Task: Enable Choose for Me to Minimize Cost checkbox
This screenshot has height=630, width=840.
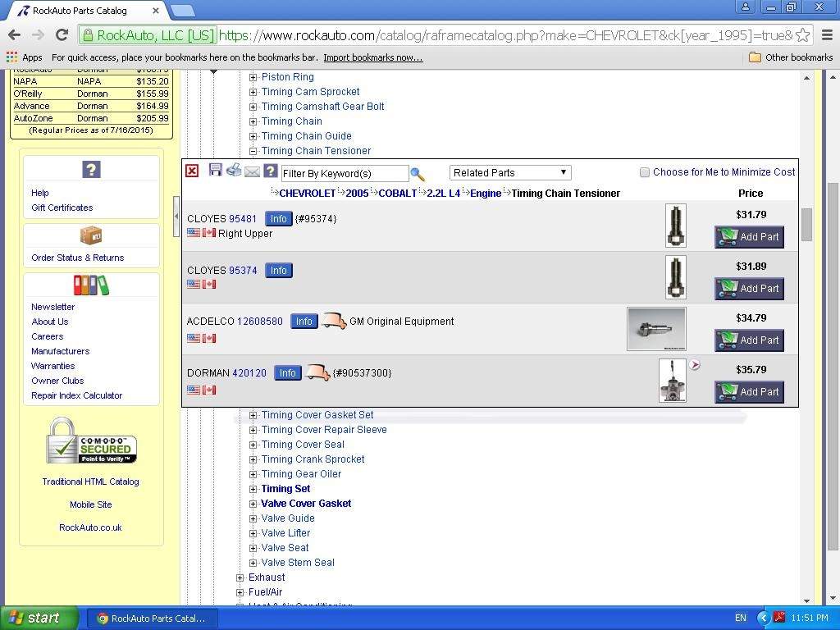Action: 645,172
